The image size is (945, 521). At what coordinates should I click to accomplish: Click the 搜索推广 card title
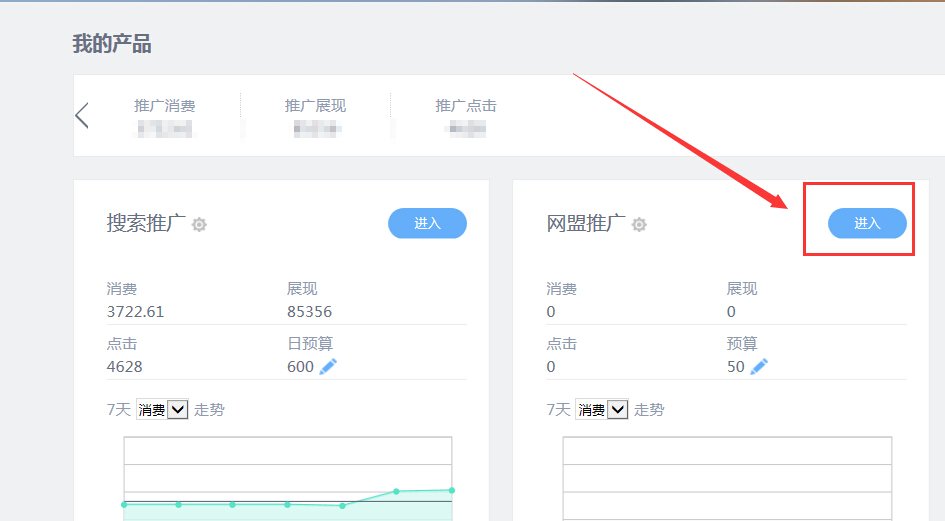click(x=146, y=223)
